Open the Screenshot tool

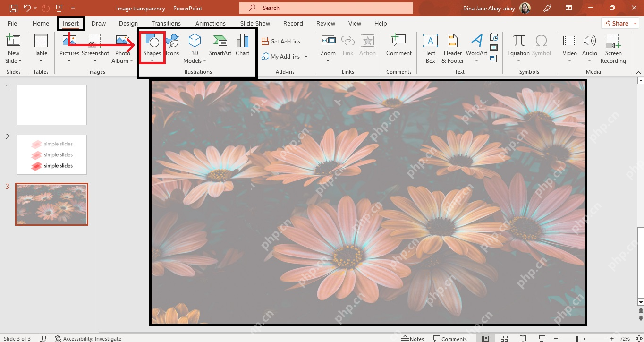pos(95,49)
